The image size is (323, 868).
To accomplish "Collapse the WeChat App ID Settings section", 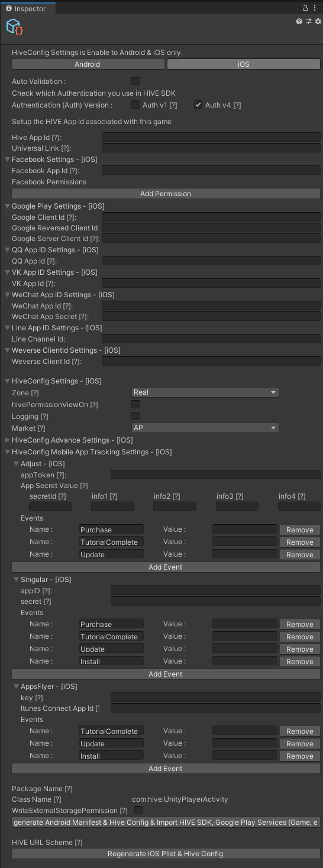I will [x=8, y=295].
